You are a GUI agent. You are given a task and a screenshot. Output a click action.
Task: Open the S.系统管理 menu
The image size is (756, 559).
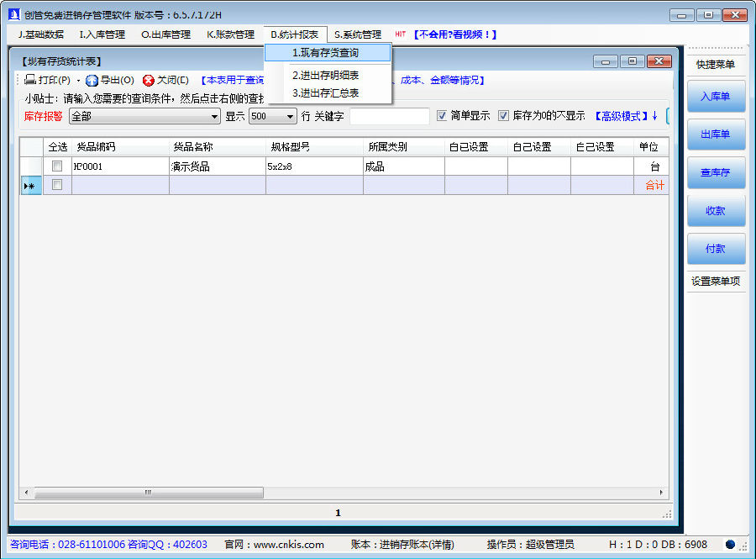tap(358, 34)
